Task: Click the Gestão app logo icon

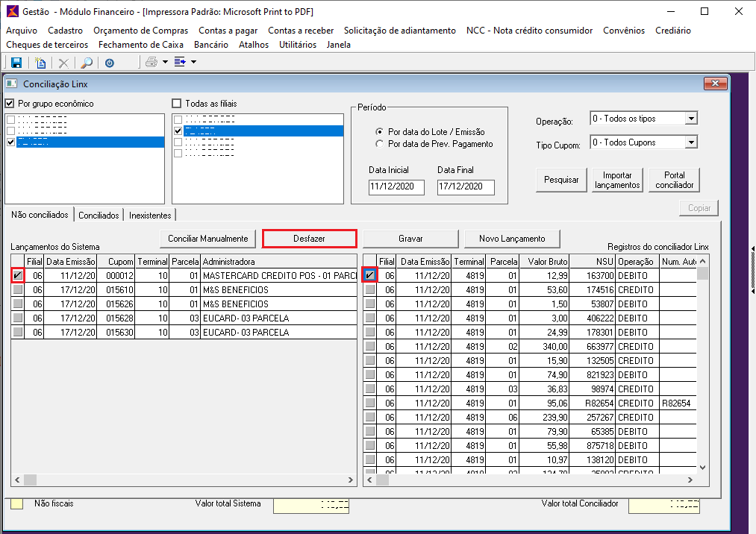Action: [11, 12]
